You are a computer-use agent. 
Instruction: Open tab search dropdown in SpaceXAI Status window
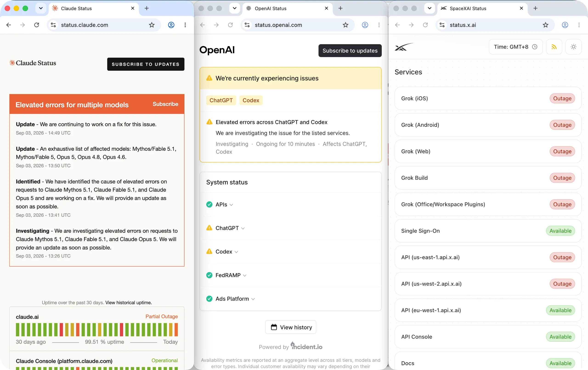(429, 8)
